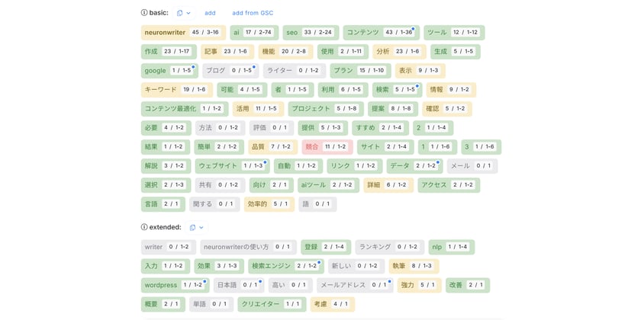
Task: Click the 検索エンジン extended chip
Action: tap(286, 266)
